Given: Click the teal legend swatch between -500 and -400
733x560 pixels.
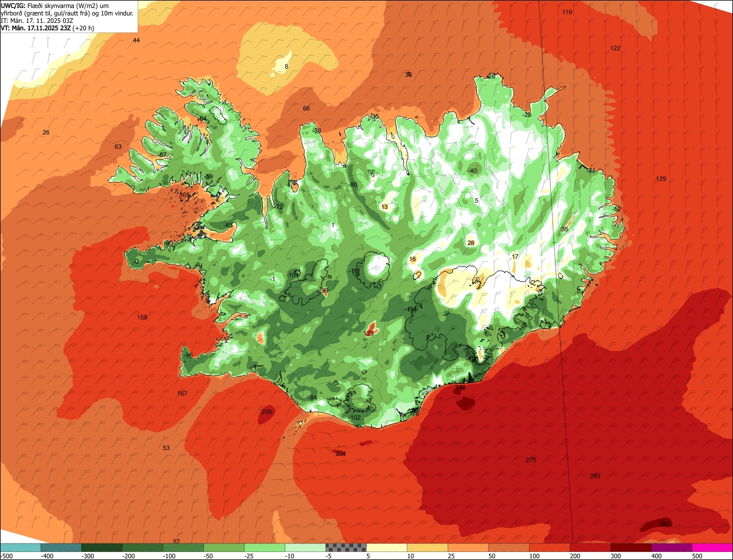Looking at the screenshot, I should coord(20,547).
